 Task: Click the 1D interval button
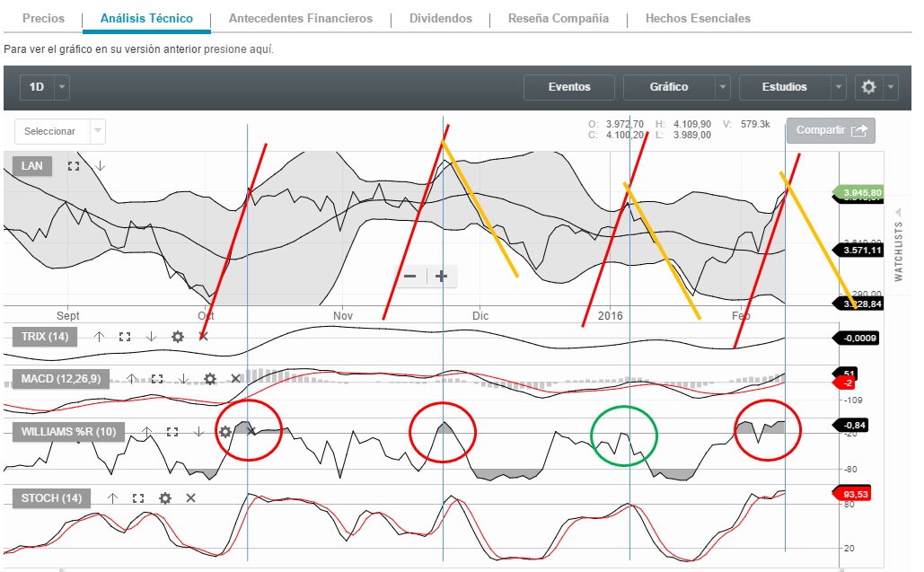pos(37,87)
